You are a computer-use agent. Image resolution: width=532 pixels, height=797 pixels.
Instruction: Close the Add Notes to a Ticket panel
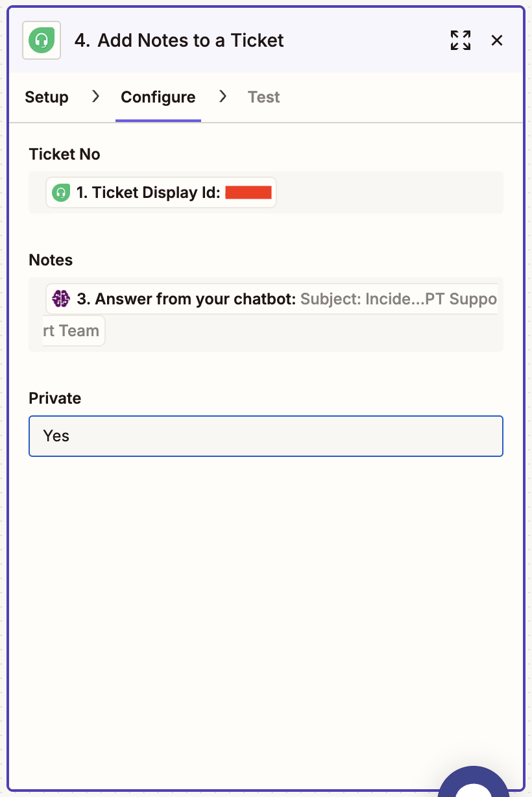click(497, 40)
